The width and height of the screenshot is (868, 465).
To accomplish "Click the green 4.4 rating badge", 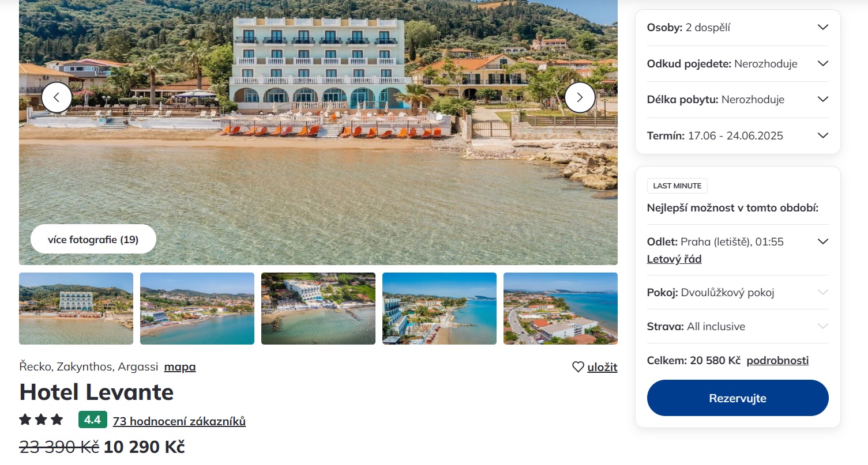I will pyautogui.click(x=92, y=420).
